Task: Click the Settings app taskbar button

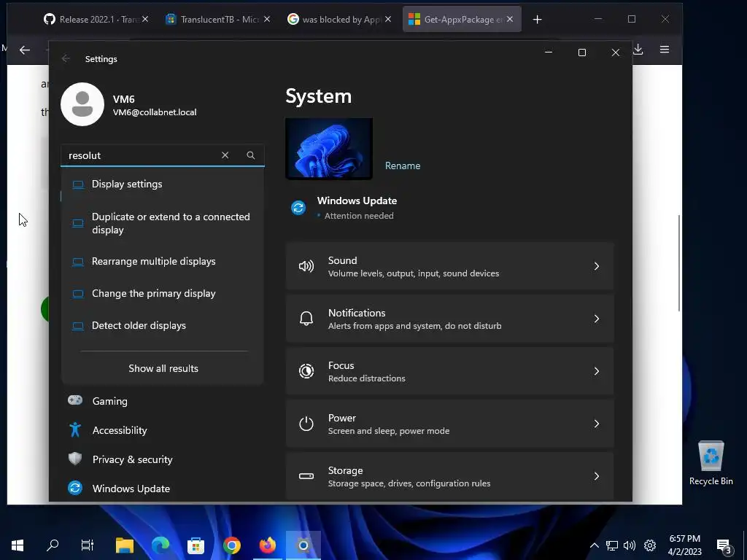Action: [x=303, y=545]
